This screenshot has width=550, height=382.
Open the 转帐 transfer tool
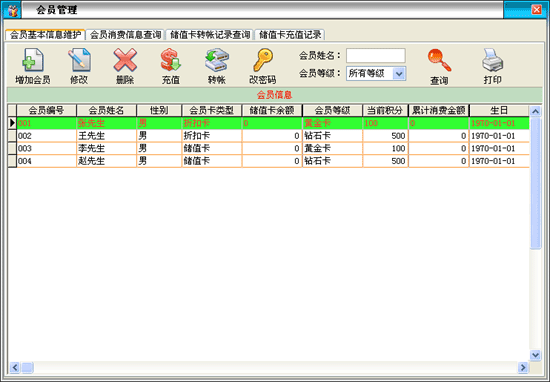point(217,60)
